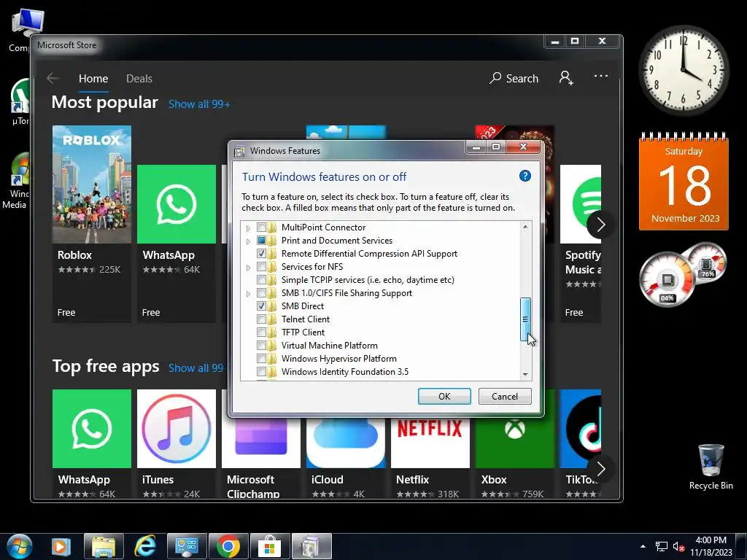Click the features list scroll-up arrow
This screenshot has width=747, height=560.
point(525,227)
